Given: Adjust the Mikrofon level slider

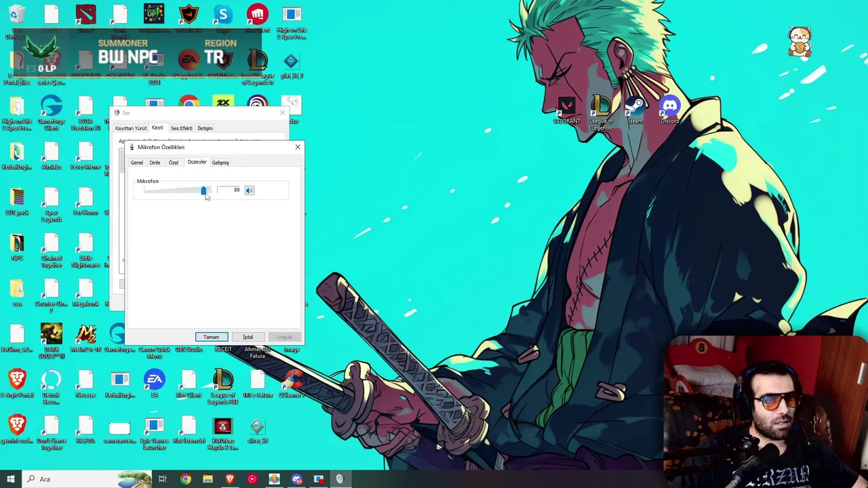Looking at the screenshot, I should tap(203, 190).
